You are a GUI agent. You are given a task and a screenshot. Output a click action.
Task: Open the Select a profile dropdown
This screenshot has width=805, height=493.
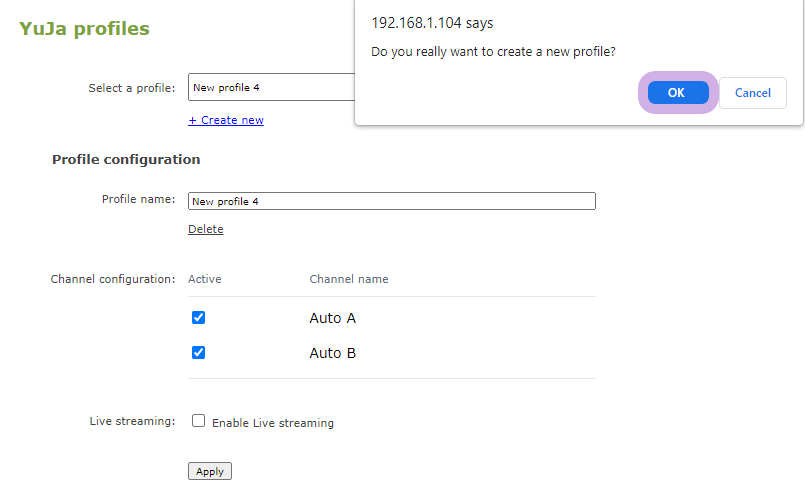click(270, 88)
